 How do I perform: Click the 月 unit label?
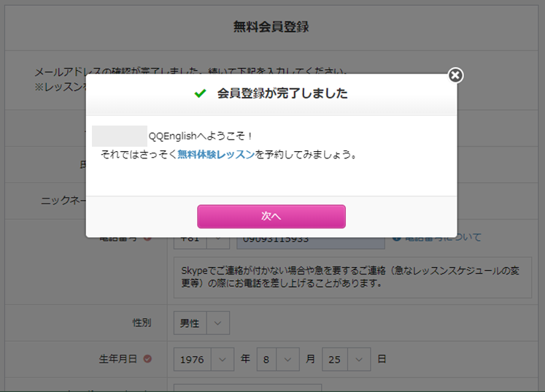[x=310, y=359]
